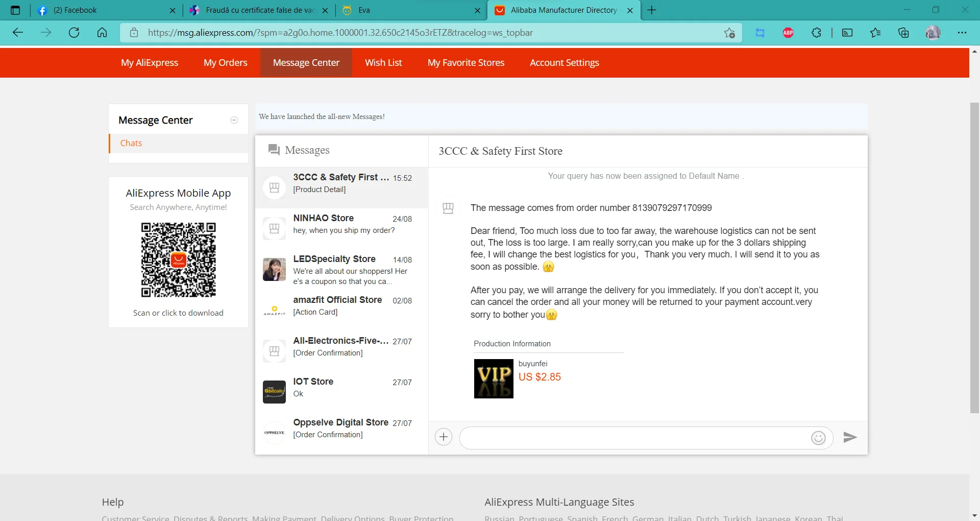
Task: Click the US $2.85 product price
Action: pos(540,377)
